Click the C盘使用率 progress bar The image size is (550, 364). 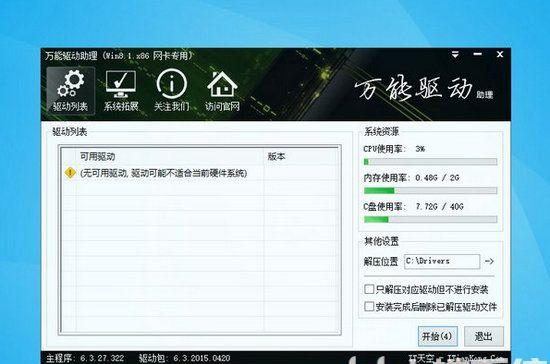pos(430,220)
